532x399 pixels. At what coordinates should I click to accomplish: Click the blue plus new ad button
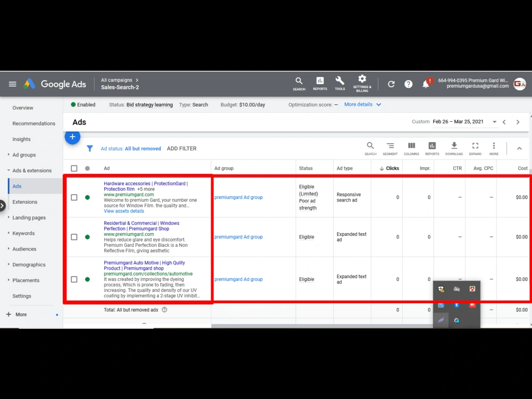point(72,137)
